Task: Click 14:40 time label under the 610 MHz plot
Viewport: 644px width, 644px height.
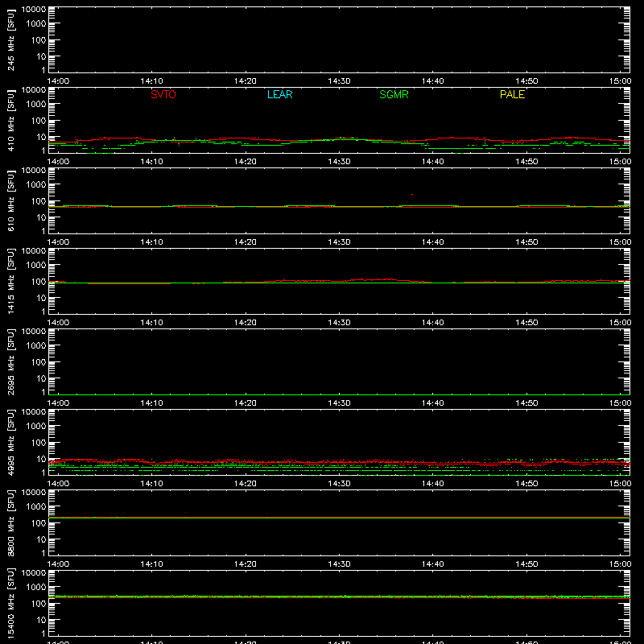Action: [433, 242]
